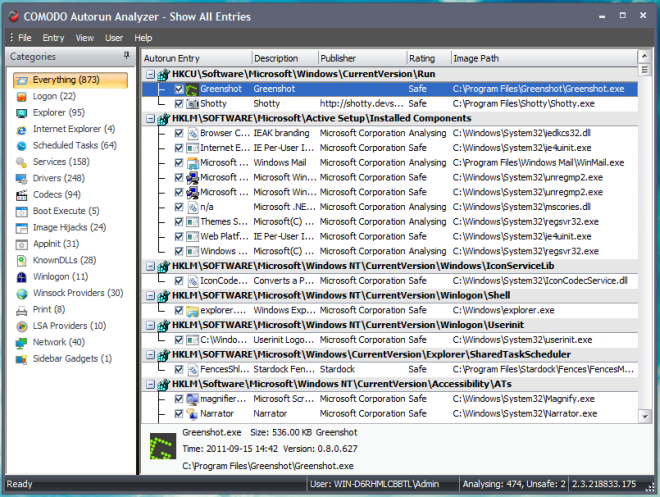Pin the Categories panel with pushpin
Image resolution: width=660 pixels, height=497 pixels.
(x=127, y=56)
